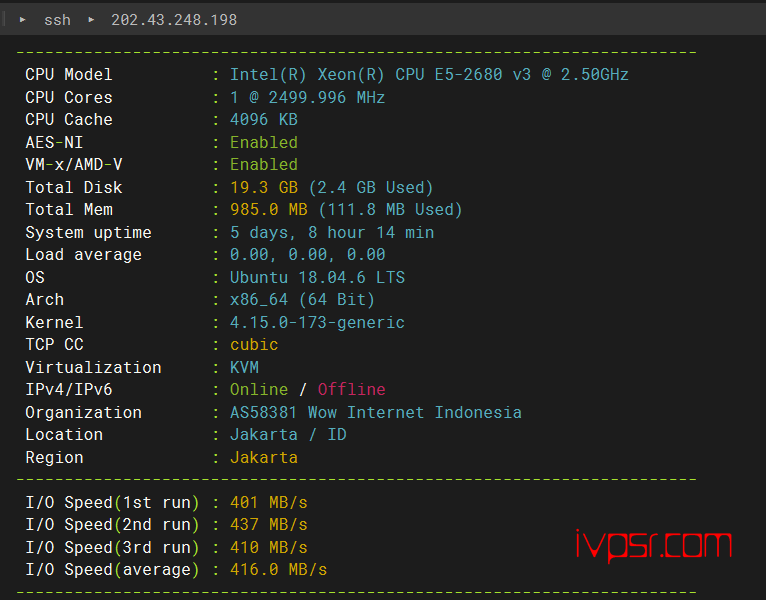Click the I/O Speed(3rd run) label

click(112, 547)
